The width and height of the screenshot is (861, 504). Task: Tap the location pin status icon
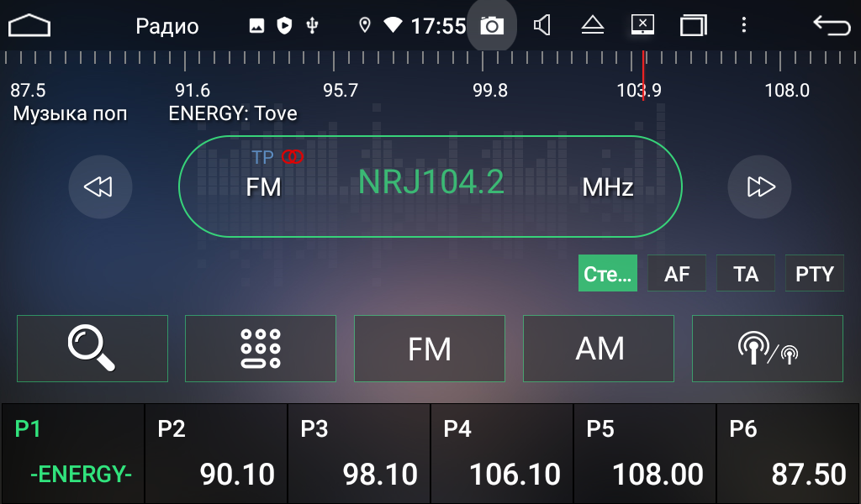coord(365,25)
